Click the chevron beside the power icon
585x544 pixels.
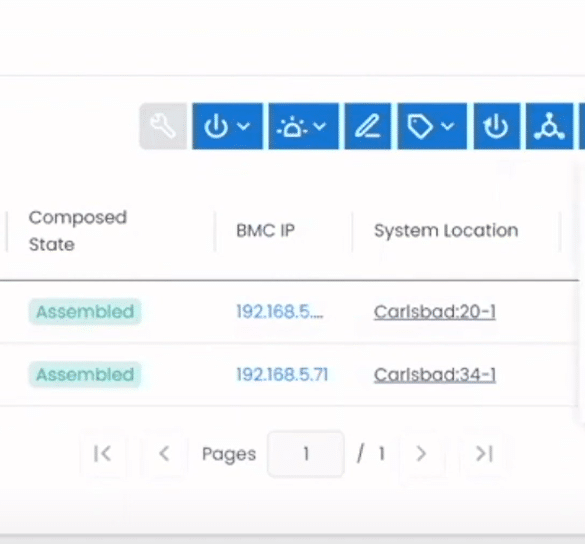pos(244,126)
